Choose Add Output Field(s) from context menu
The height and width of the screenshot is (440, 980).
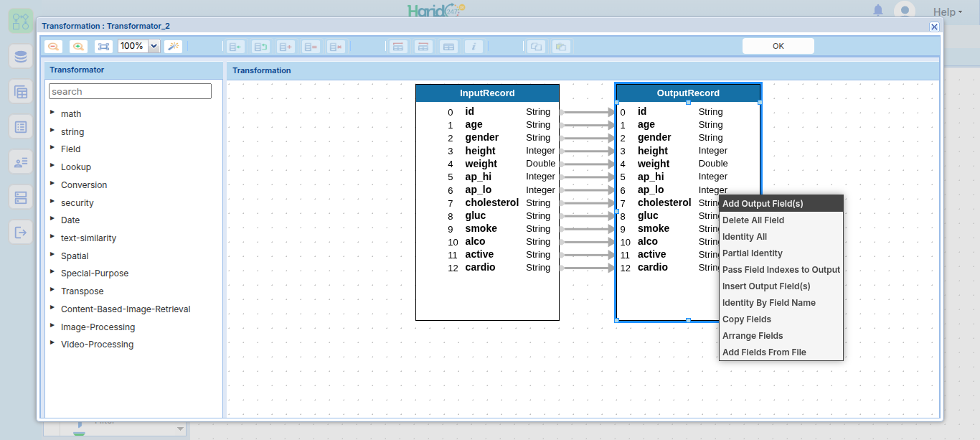click(x=781, y=204)
